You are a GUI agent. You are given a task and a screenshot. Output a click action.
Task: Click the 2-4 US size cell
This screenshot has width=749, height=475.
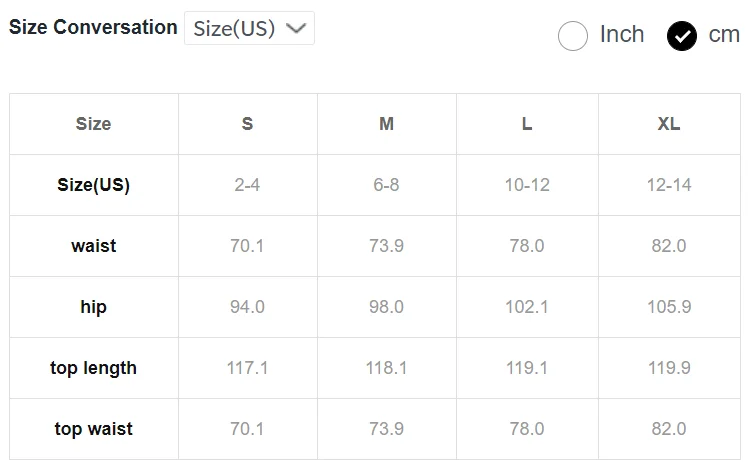click(247, 185)
